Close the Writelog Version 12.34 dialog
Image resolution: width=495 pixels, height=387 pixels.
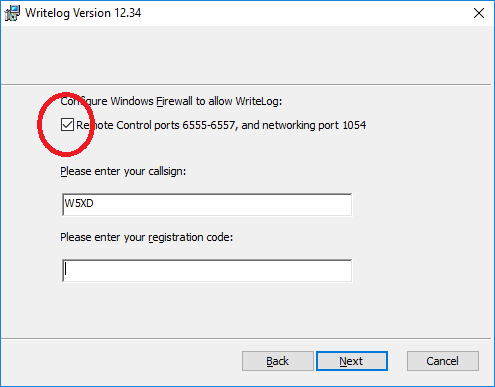click(x=479, y=13)
